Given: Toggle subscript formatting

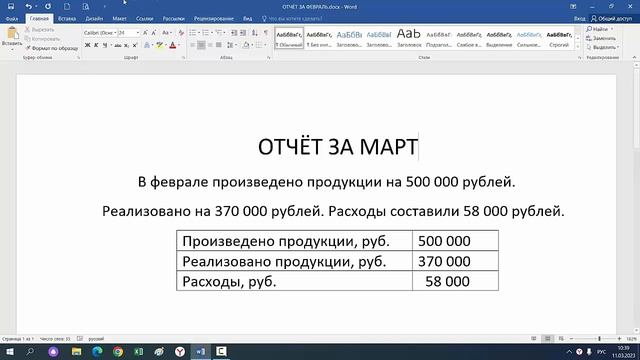Looking at the screenshot, I should tap(127, 45).
